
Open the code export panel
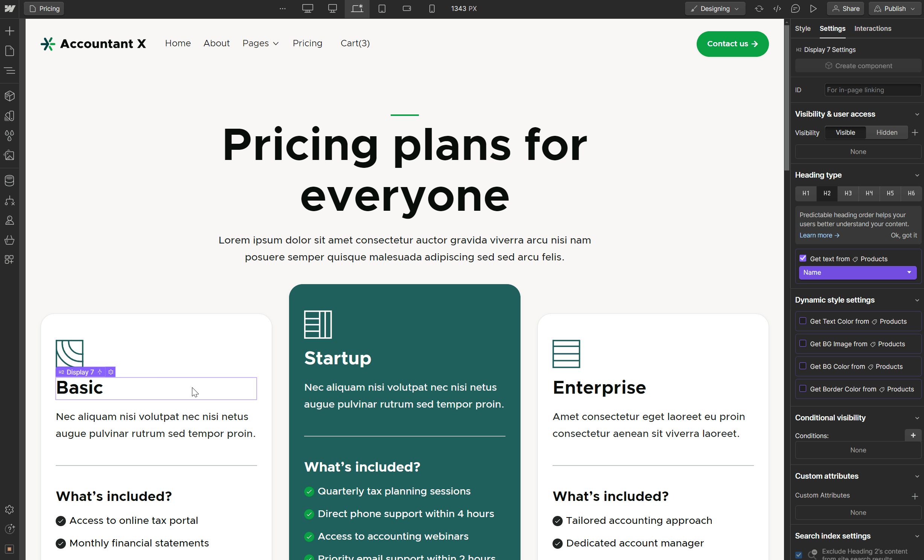click(777, 8)
